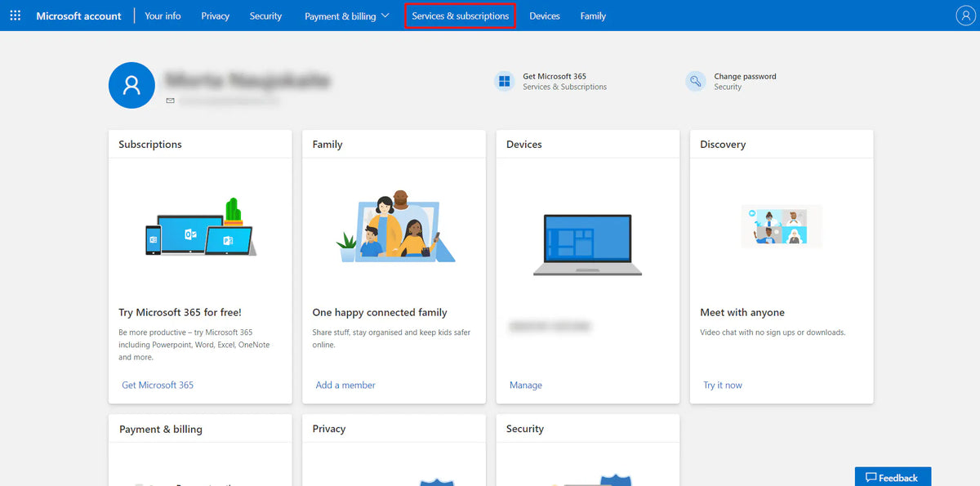This screenshot has width=980, height=486.
Task: Open the app launcher grid icon
Action: (x=16, y=16)
